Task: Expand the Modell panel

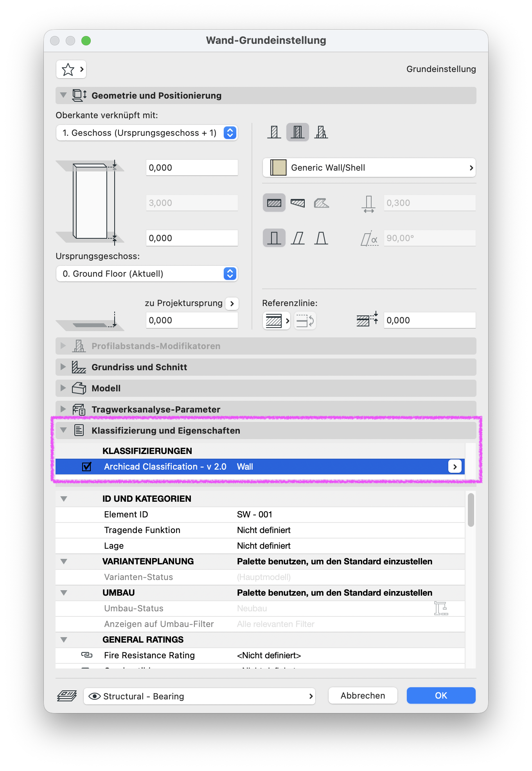Action: [63, 388]
